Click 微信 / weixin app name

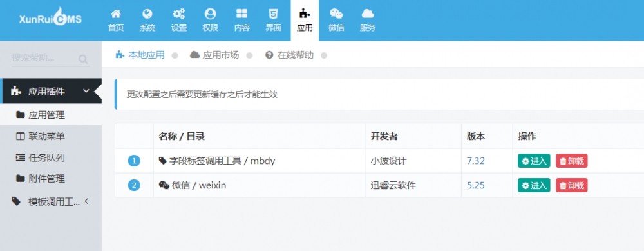click(199, 186)
